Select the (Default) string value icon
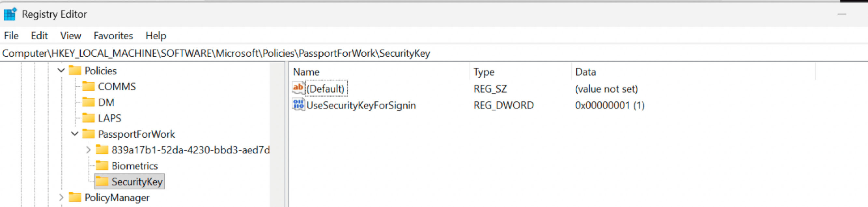 click(298, 88)
